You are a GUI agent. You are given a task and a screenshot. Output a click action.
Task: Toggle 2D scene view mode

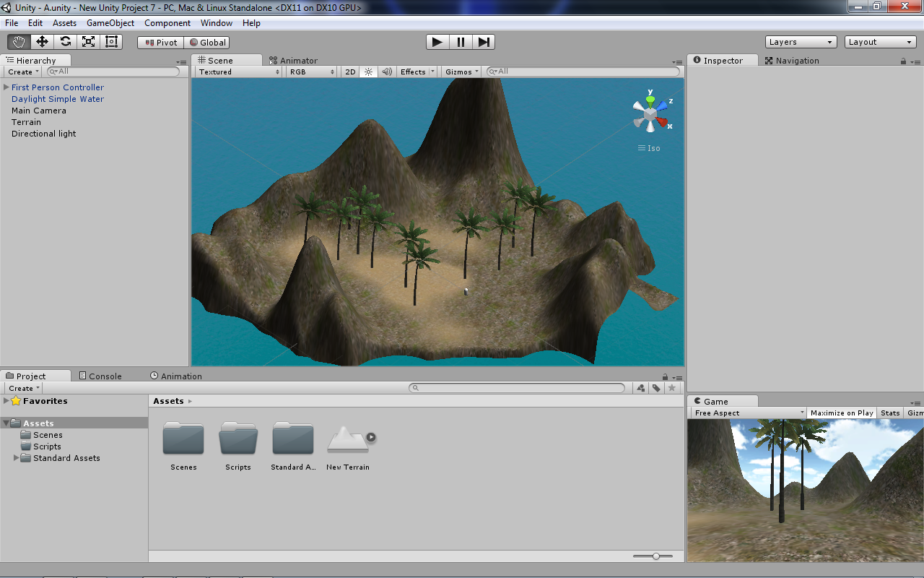point(349,72)
